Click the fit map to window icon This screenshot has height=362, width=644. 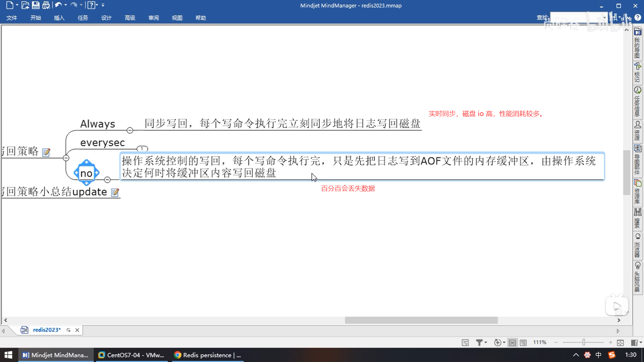coord(620,343)
